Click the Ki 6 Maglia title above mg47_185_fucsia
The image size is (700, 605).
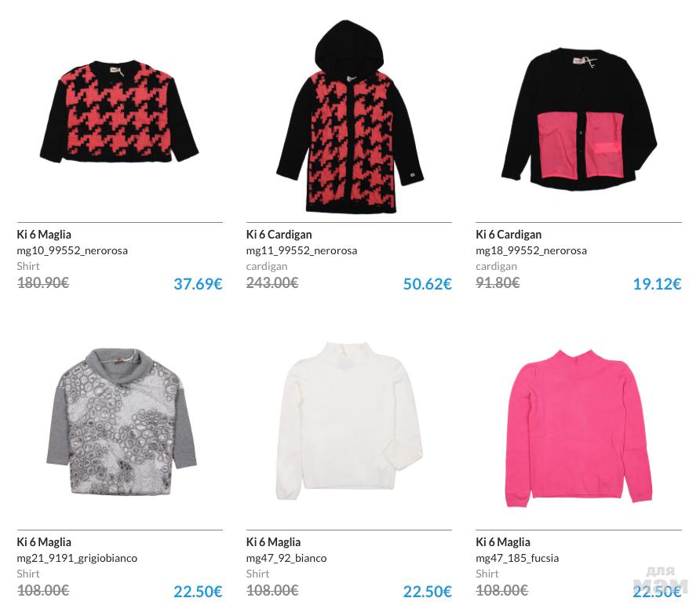tap(503, 542)
